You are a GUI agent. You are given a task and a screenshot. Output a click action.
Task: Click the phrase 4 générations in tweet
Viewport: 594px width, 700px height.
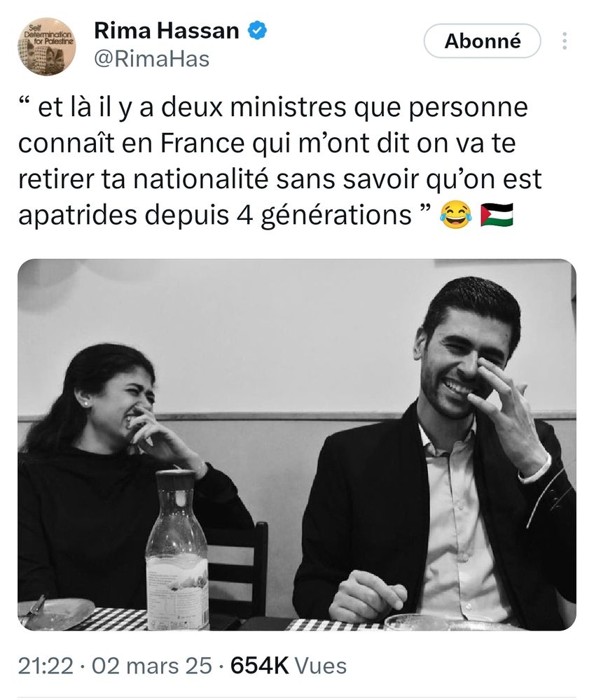(324, 216)
